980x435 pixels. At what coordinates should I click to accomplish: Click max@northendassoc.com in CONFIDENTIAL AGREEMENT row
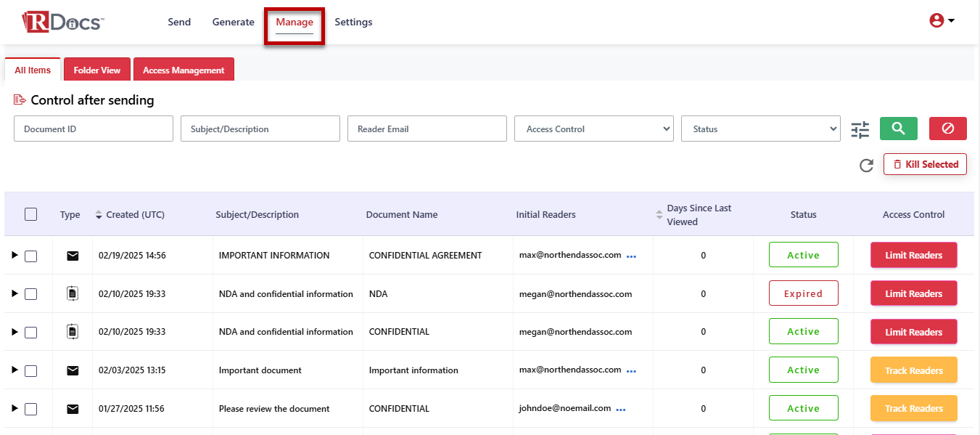(x=570, y=255)
